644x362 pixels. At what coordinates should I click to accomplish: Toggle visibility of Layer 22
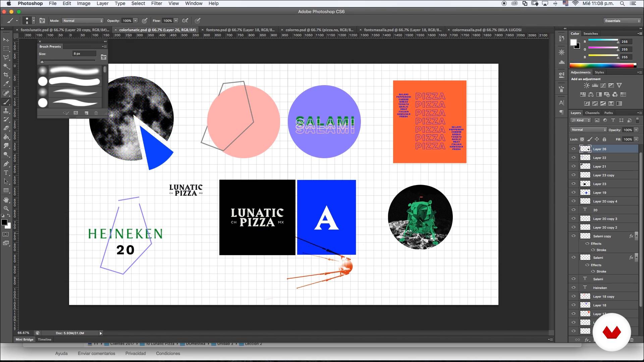click(x=574, y=158)
